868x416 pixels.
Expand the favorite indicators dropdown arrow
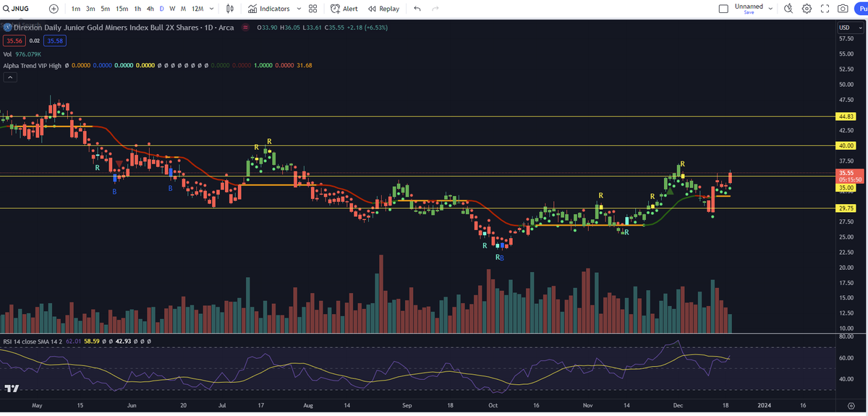pyautogui.click(x=297, y=9)
